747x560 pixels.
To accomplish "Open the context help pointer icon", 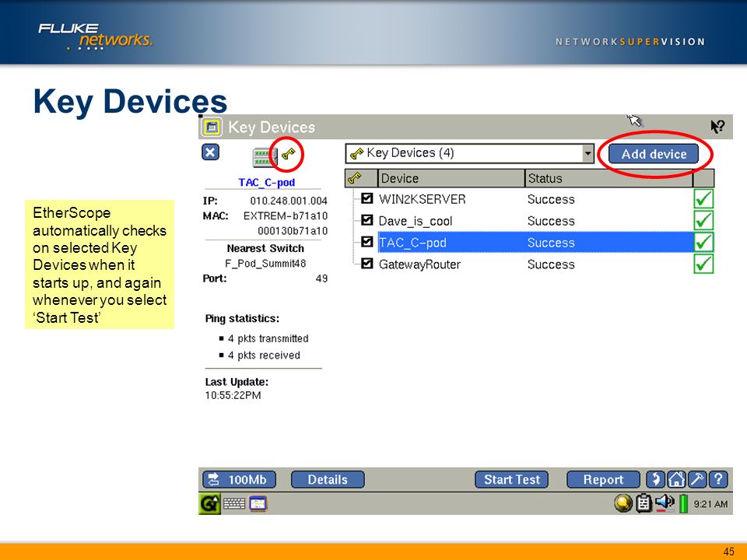I will 717,127.
